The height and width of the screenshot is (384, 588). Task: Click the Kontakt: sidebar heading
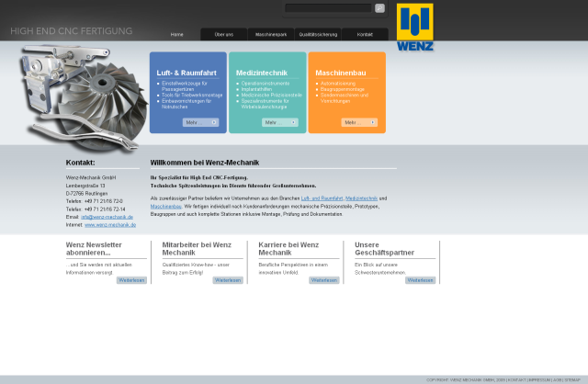[80, 163]
